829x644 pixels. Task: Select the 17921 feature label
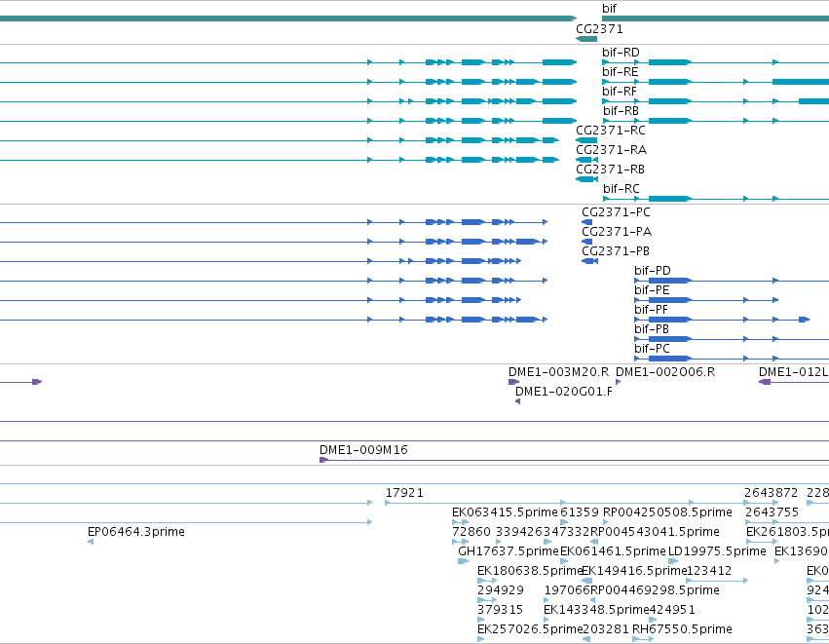pos(404,493)
